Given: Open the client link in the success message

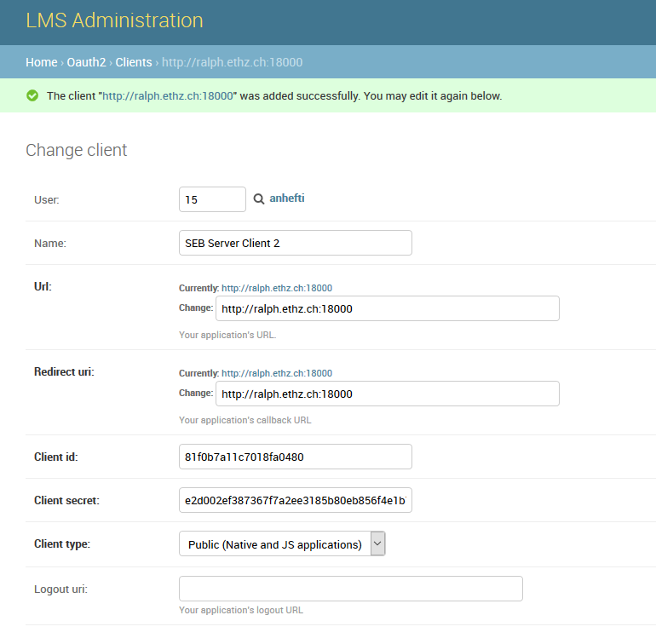Looking at the screenshot, I should coord(168,96).
